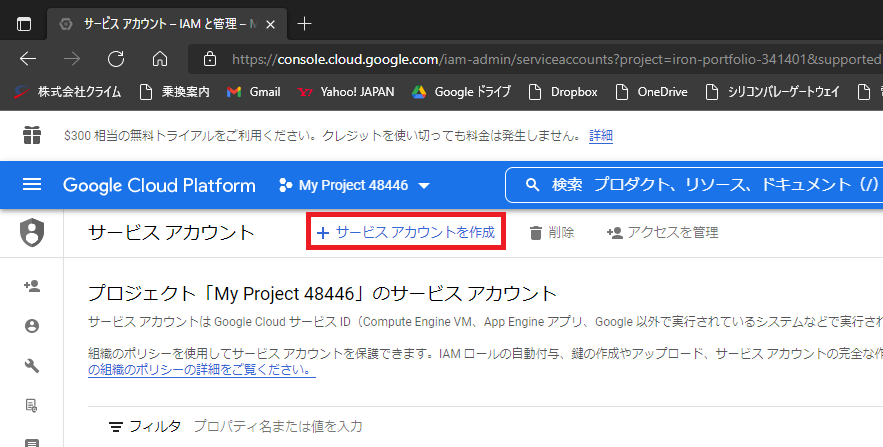Click サービス アカウントを作成 button
The image size is (883, 447).
point(406,232)
